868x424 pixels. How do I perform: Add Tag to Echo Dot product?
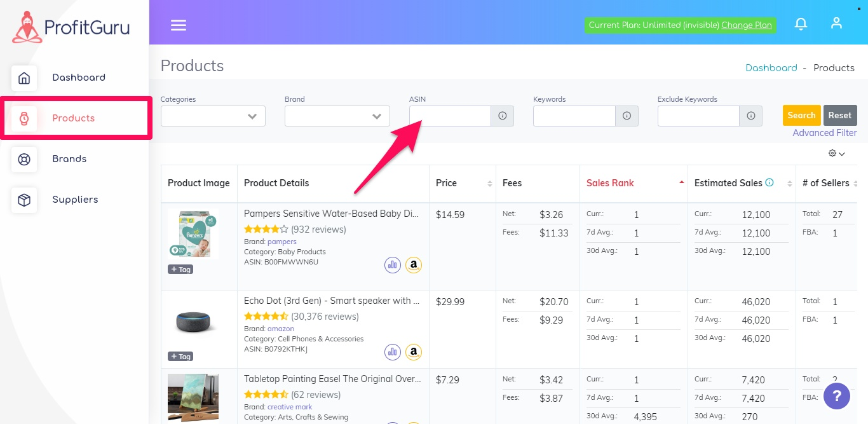point(180,357)
